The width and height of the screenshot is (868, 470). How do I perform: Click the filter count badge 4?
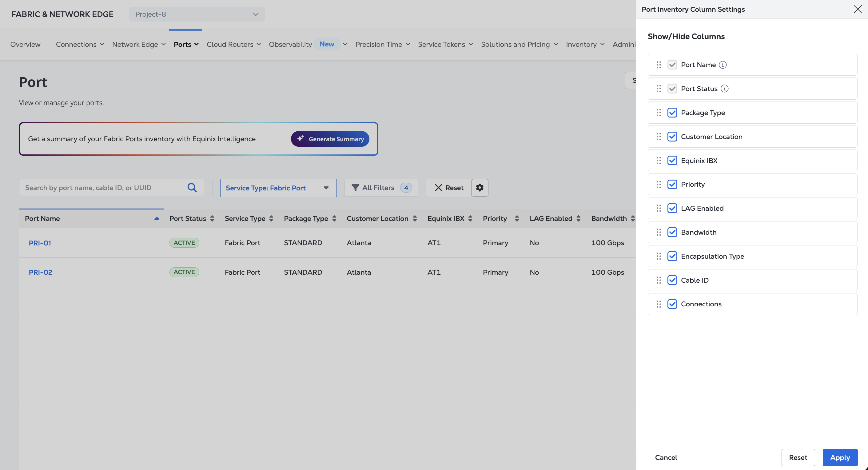tap(406, 188)
